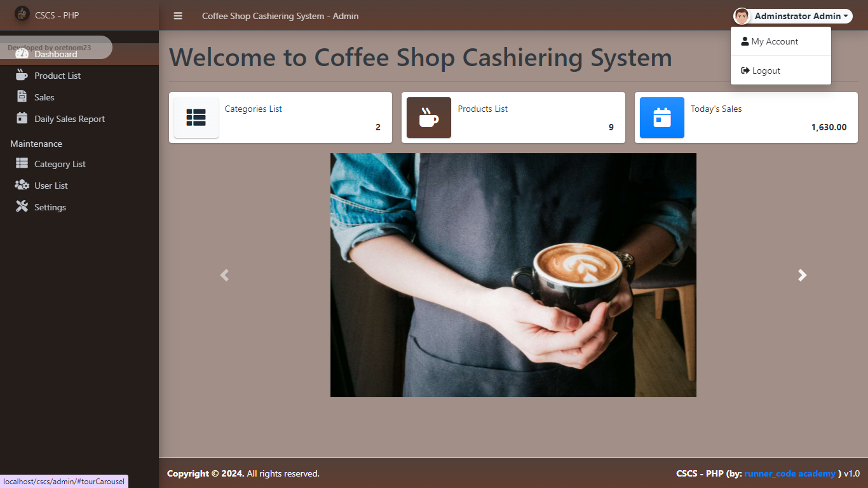
Task: Click the User List people icon
Action: point(22,185)
